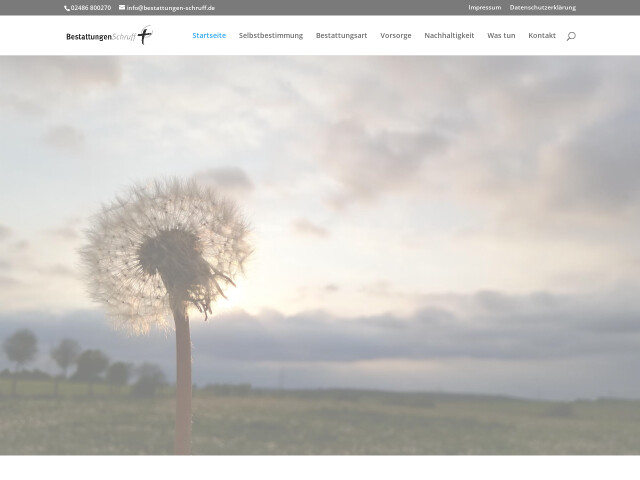Click the Bestattungen Schruff logo

pos(109,35)
